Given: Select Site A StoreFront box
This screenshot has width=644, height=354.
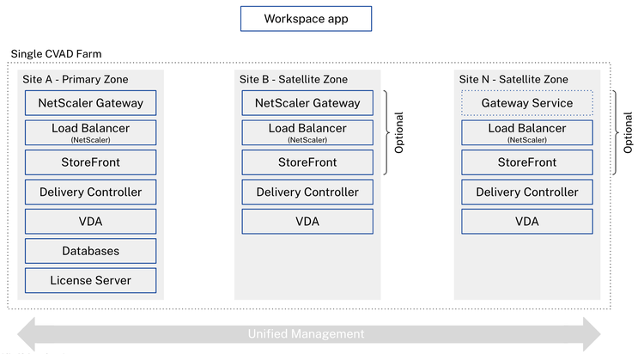Looking at the screenshot, I should click(x=90, y=162).
